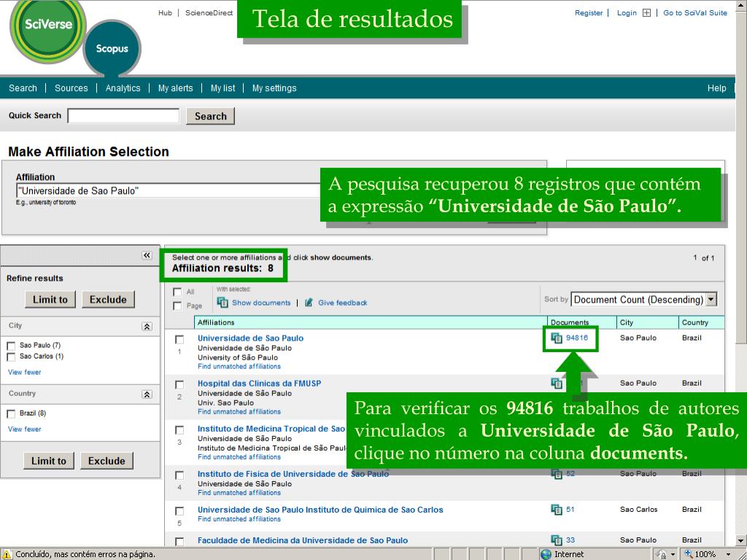This screenshot has width=747, height=560.
Task: Click the Affiliation search text field
Action: coord(169,191)
